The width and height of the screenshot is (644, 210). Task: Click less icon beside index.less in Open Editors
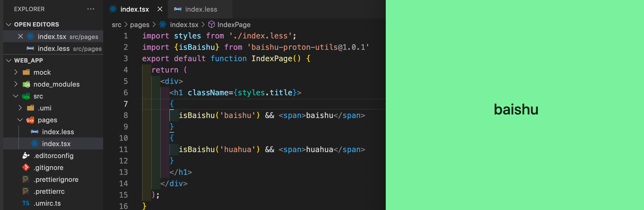point(30,48)
